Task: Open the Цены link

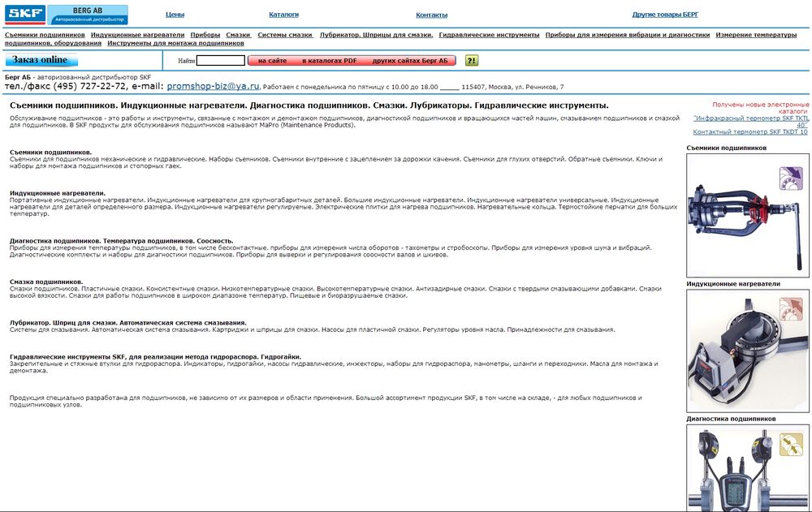Action: point(175,15)
